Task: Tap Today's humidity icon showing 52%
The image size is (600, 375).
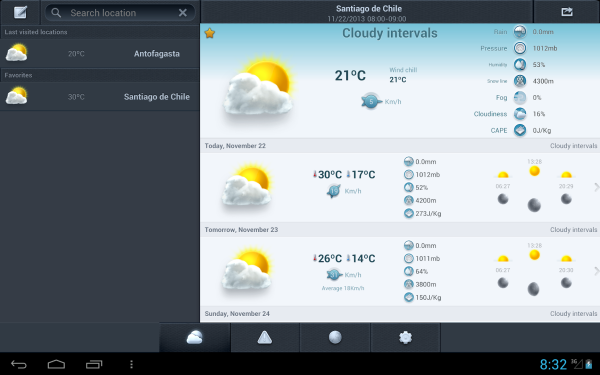Action: (409, 188)
